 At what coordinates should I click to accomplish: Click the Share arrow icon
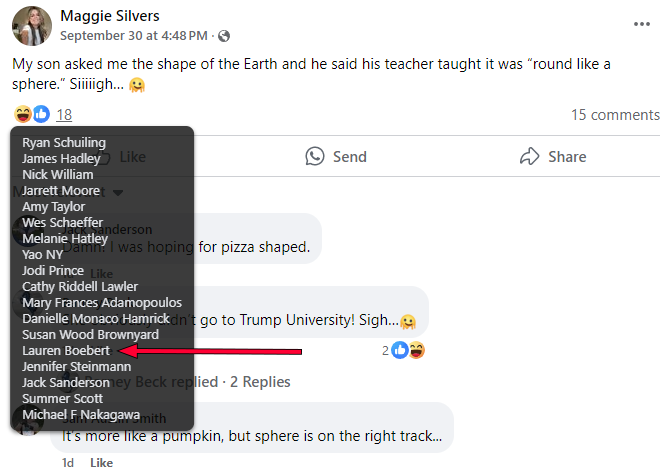pos(530,156)
